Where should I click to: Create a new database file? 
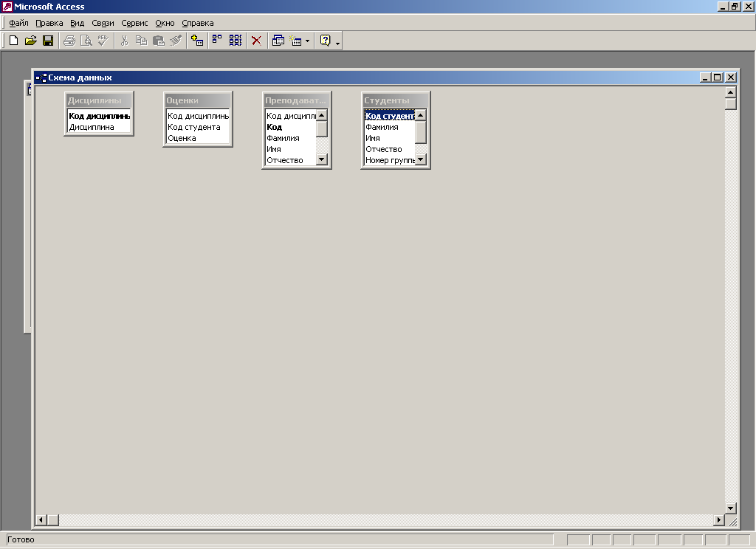pyautogui.click(x=13, y=41)
